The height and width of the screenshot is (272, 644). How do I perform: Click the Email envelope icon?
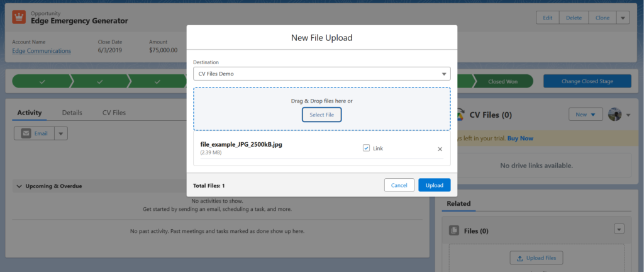pos(26,133)
